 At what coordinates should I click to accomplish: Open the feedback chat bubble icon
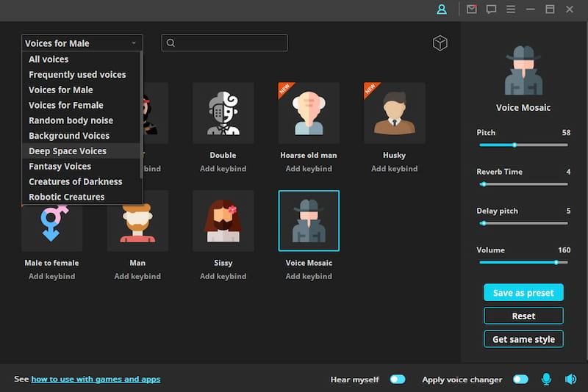click(491, 10)
